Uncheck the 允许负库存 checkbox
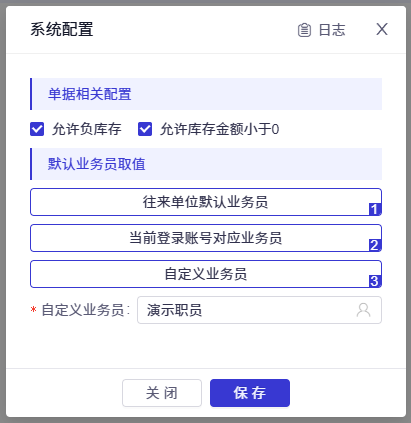The height and width of the screenshot is (423, 411). click(37, 129)
